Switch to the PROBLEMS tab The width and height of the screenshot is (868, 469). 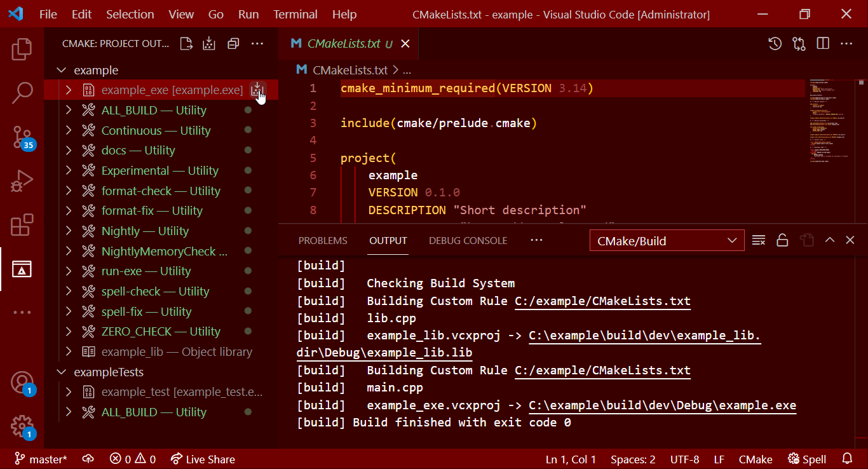[323, 240]
